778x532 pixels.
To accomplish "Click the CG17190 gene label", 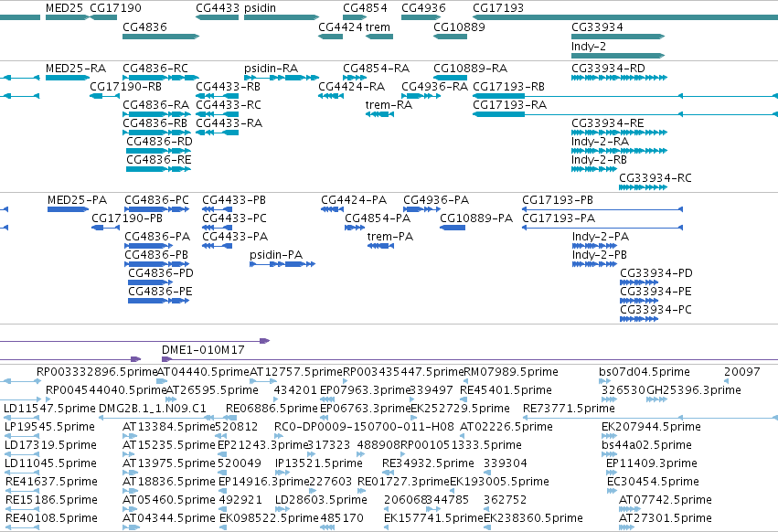I will click(x=115, y=8).
